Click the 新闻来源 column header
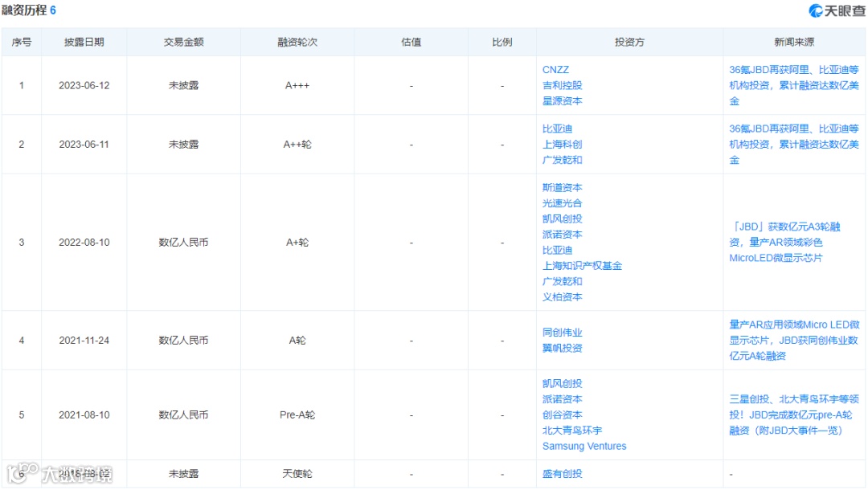Screen dimensions: 868x490 794,42
